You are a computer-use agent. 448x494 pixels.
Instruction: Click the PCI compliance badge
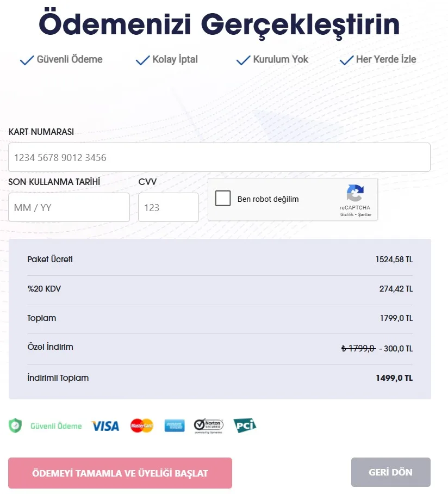(x=245, y=425)
